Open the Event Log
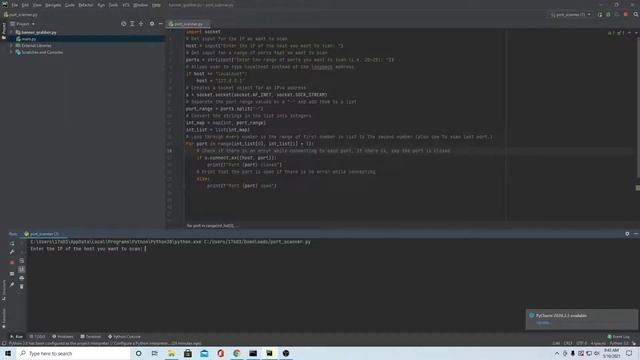 (619, 337)
